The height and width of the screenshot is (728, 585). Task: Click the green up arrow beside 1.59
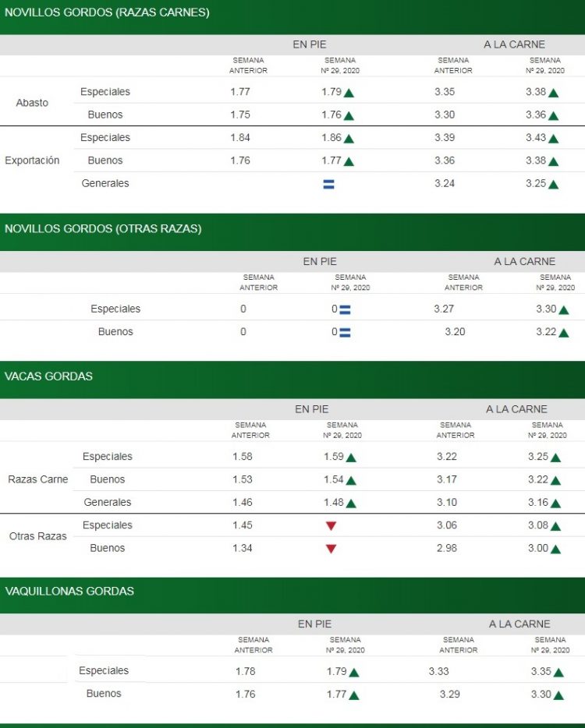[351, 458]
